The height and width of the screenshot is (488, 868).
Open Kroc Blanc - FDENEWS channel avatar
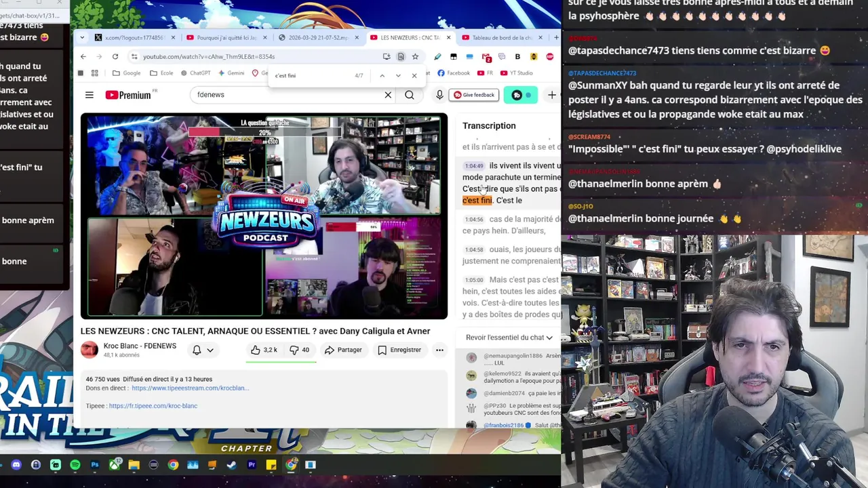point(89,350)
